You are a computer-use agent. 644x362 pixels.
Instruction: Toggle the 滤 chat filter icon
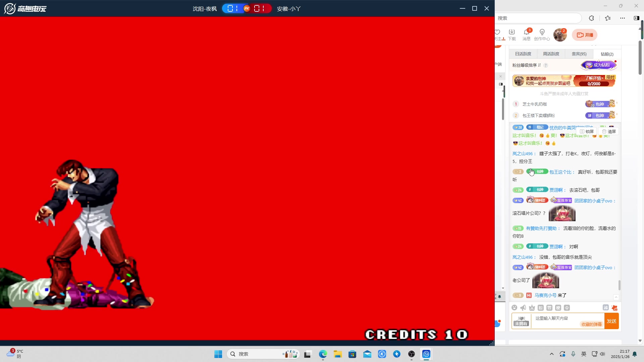(605, 307)
